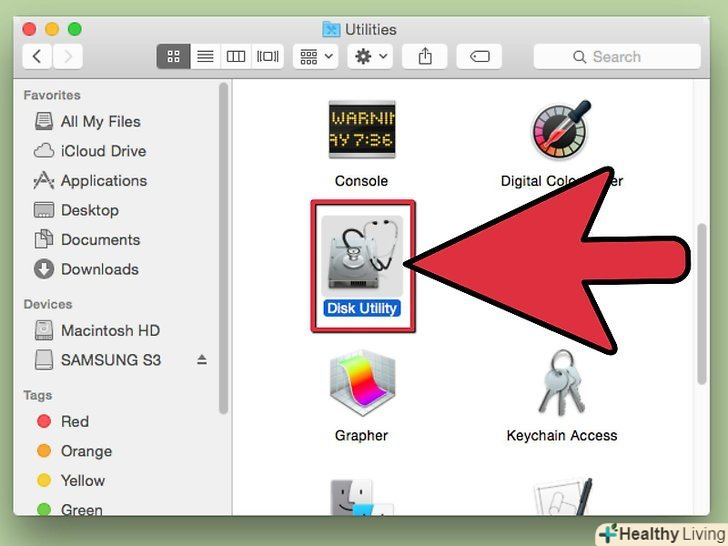This screenshot has width=728, height=546.
Task: Select the Keychain Access app icon
Action: click(561, 382)
